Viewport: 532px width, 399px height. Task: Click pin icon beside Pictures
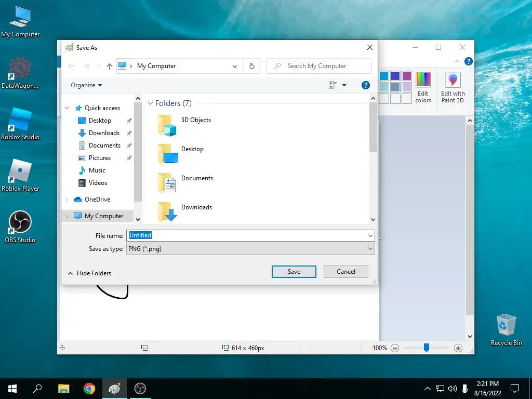point(129,158)
